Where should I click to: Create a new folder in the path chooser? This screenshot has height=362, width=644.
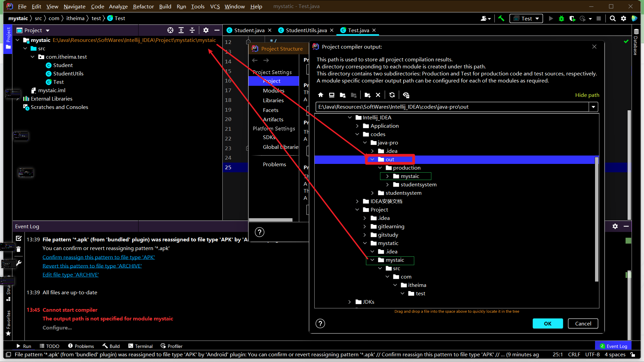[368, 95]
